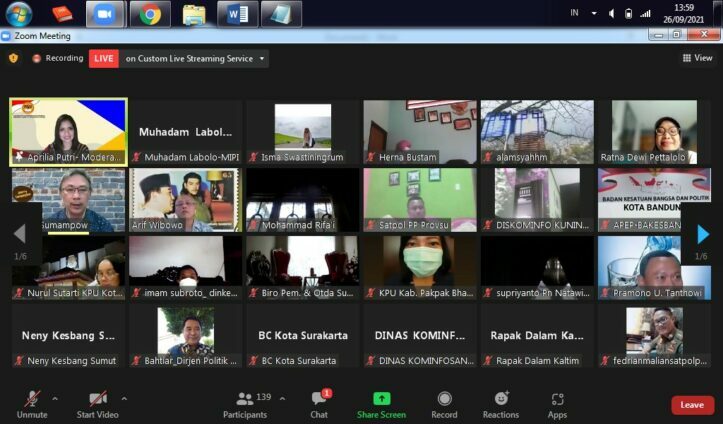Click the Zoom Meeting window title icon

6,36
